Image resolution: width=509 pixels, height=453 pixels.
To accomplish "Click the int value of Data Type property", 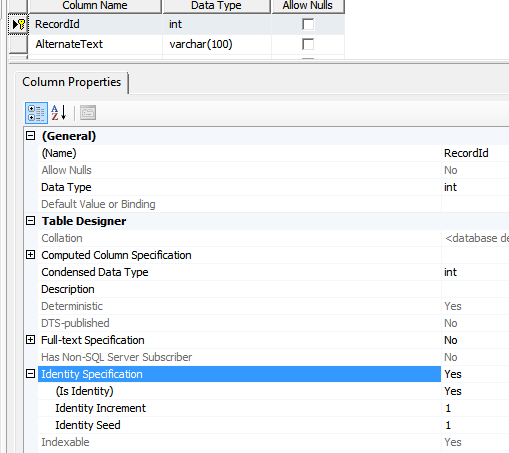I will coord(475,187).
